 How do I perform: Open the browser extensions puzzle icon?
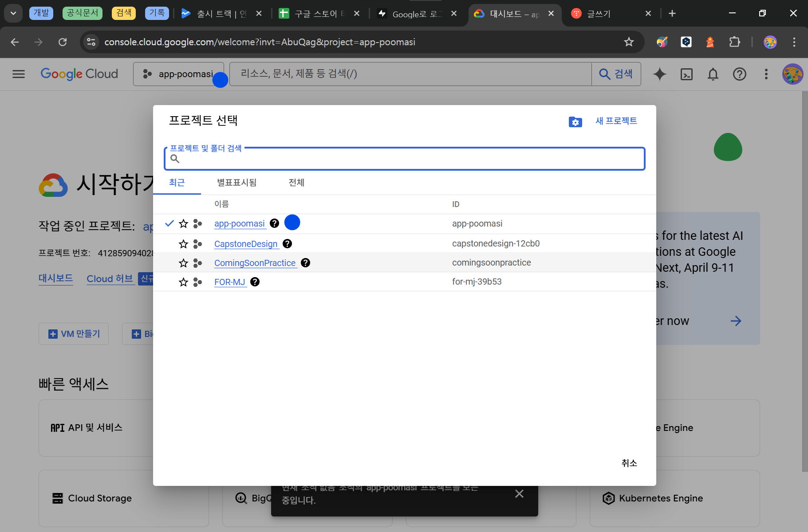coord(735,42)
